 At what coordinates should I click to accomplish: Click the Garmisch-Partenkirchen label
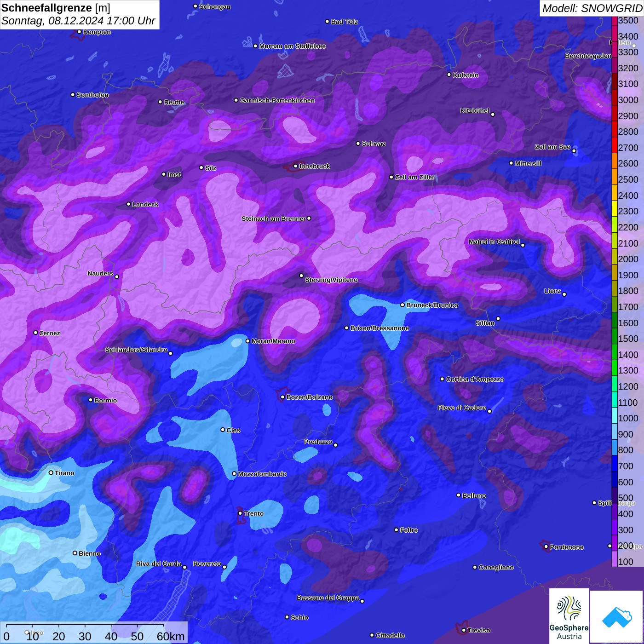[277, 100]
